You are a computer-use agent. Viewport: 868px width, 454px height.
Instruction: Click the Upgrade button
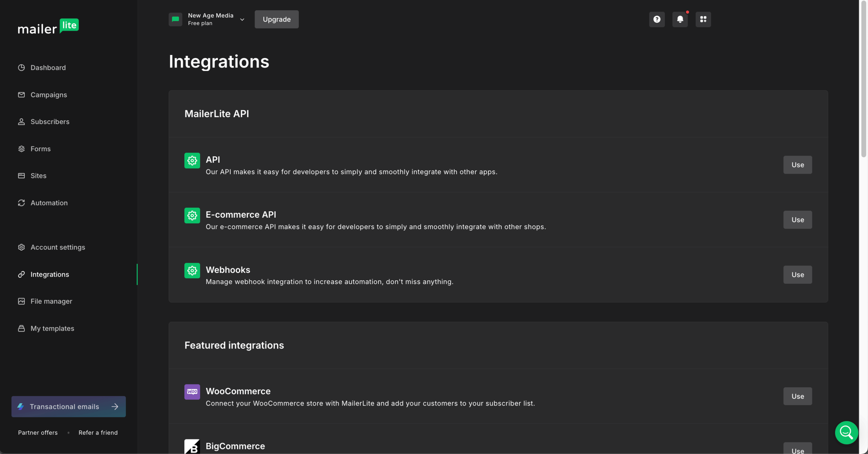click(276, 19)
